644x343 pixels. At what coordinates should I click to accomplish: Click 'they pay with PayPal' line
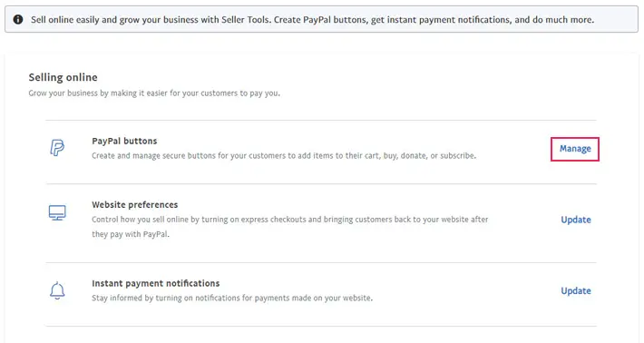tap(131, 234)
